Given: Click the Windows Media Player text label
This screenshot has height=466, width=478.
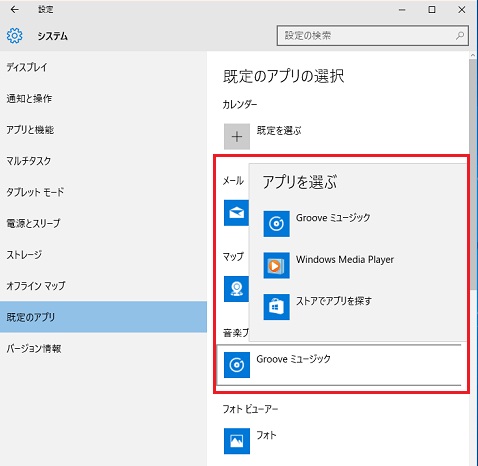Looking at the screenshot, I should pyautogui.click(x=345, y=259).
